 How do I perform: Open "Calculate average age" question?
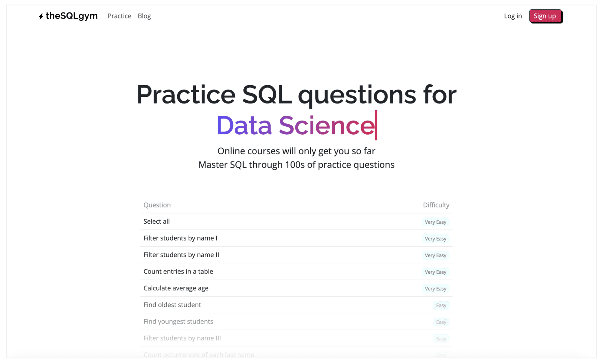pos(176,288)
